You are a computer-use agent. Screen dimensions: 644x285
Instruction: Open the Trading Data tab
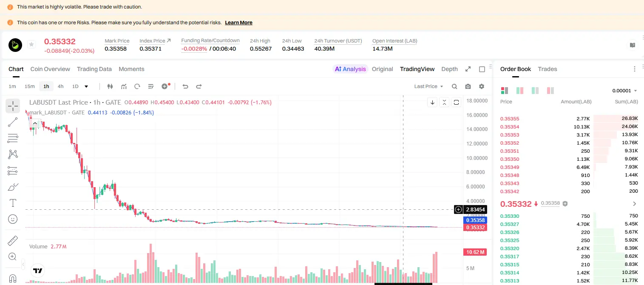[x=94, y=69]
